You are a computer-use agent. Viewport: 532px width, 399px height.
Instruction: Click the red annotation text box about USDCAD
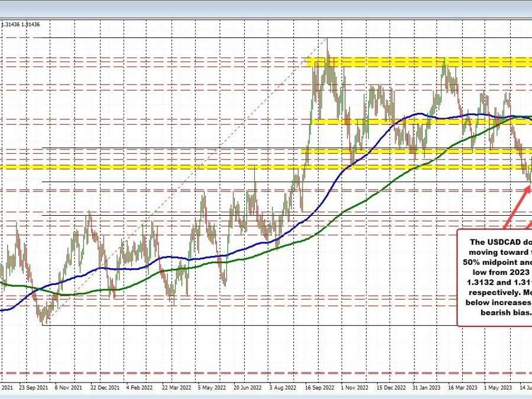pos(495,277)
